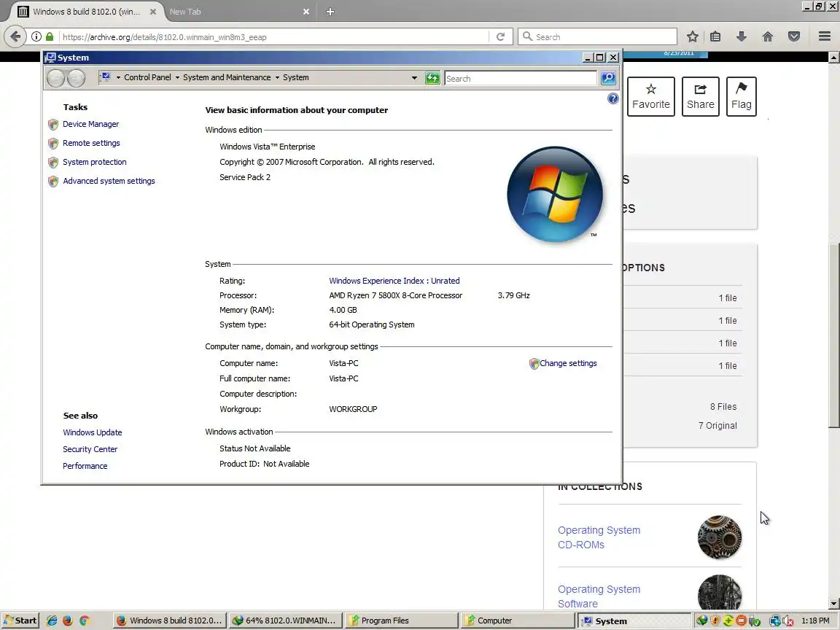Image resolution: width=840 pixels, height=630 pixels.
Task: Click the Pocket icon in Firefox toolbar
Action: coord(794,36)
